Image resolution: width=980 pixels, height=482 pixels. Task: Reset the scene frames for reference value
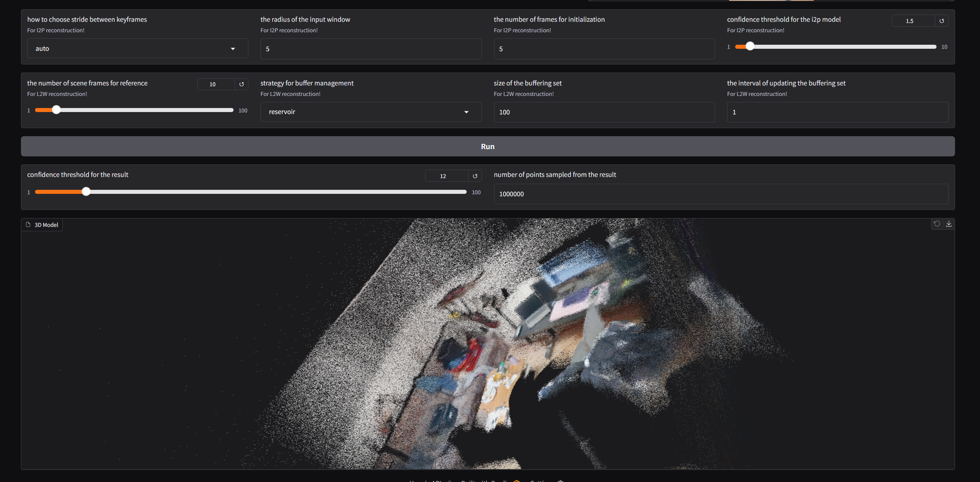click(242, 84)
